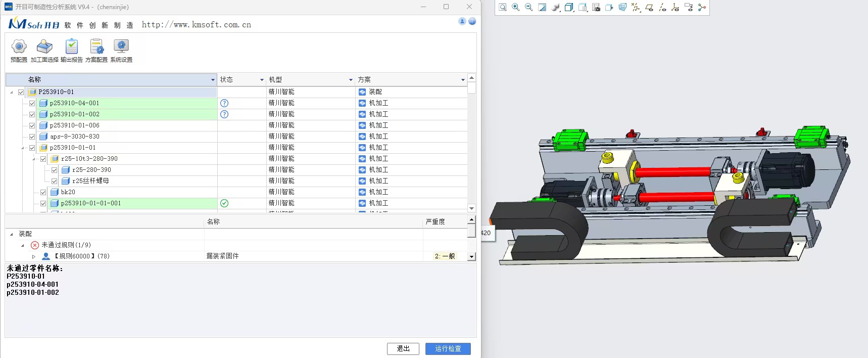This screenshot has width=868, height=358.
Task: Click the 退出 exit button
Action: 403,349
